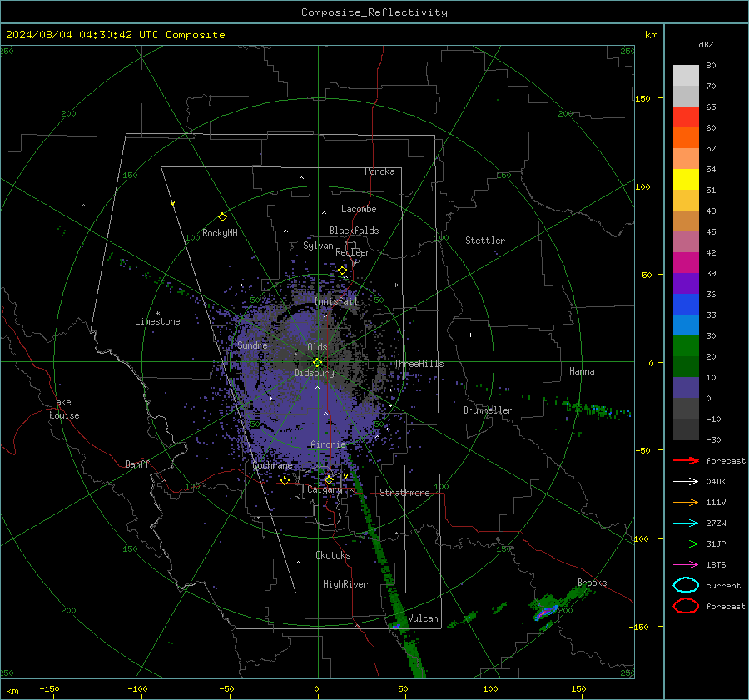Viewport: 749px width, 700px height.
Task: Click the Ponoka city label
Action: coord(379,171)
